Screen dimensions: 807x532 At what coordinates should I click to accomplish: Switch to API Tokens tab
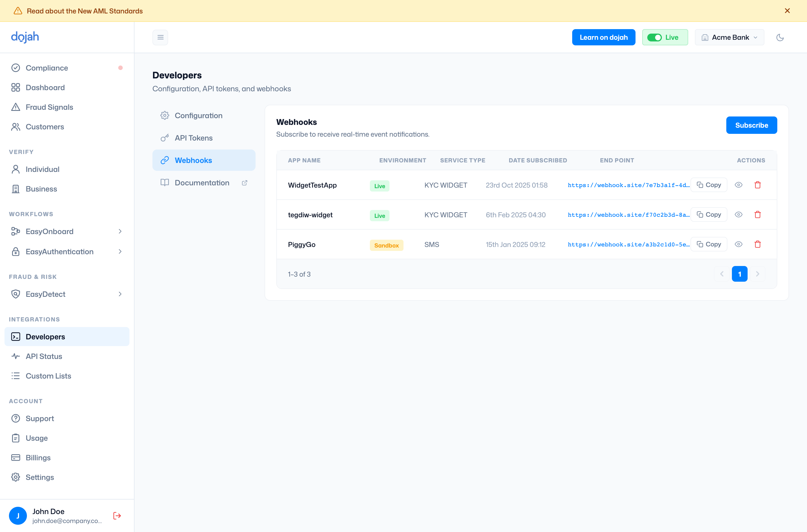(x=204, y=138)
